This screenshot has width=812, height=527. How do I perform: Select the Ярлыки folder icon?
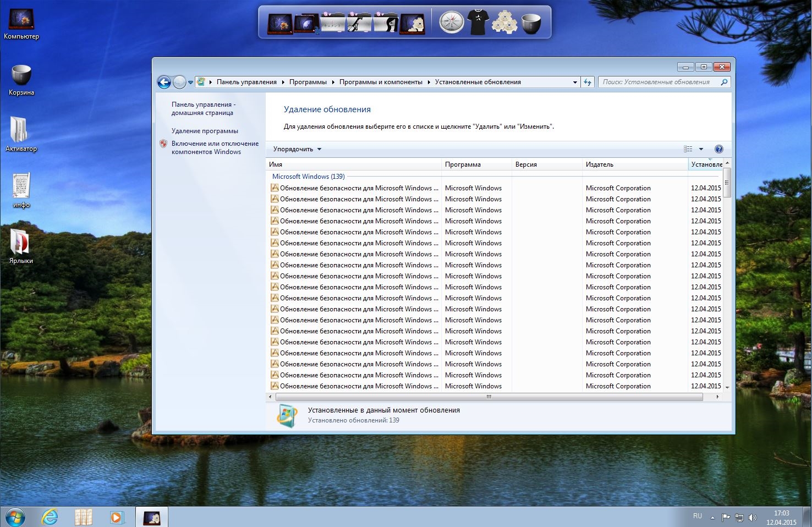pyautogui.click(x=21, y=246)
